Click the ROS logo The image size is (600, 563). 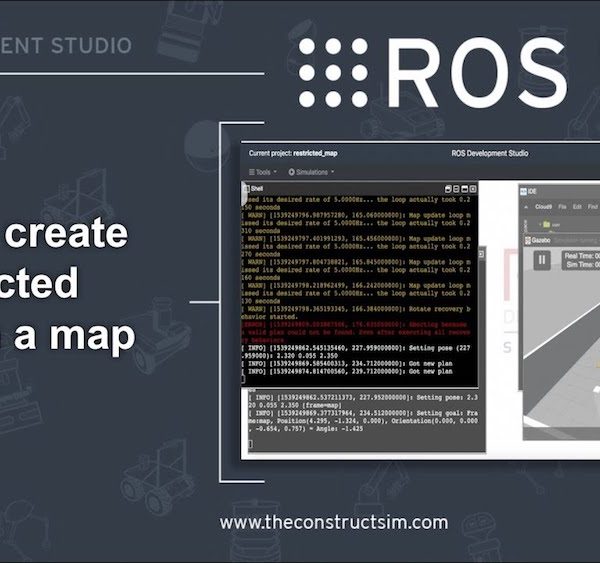pos(433,72)
